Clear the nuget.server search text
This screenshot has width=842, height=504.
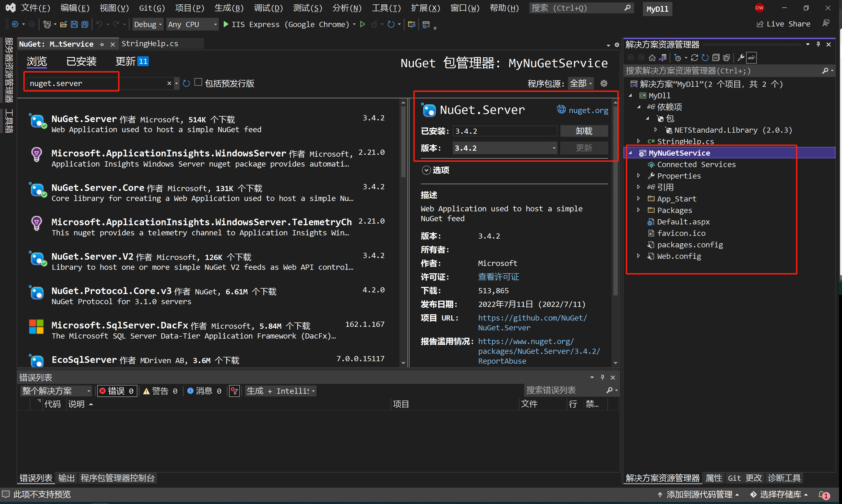pyautogui.click(x=169, y=83)
